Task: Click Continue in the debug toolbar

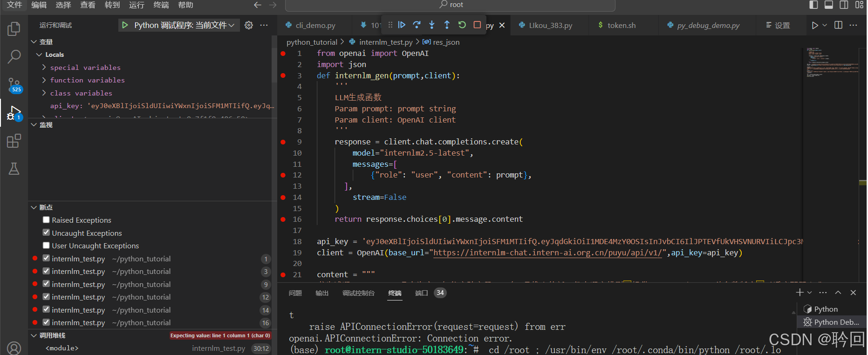Action: [402, 25]
